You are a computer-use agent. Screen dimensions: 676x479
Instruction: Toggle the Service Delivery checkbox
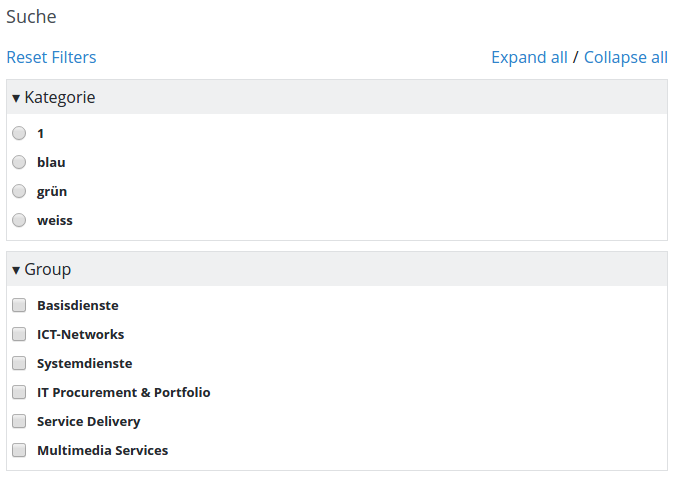19,421
